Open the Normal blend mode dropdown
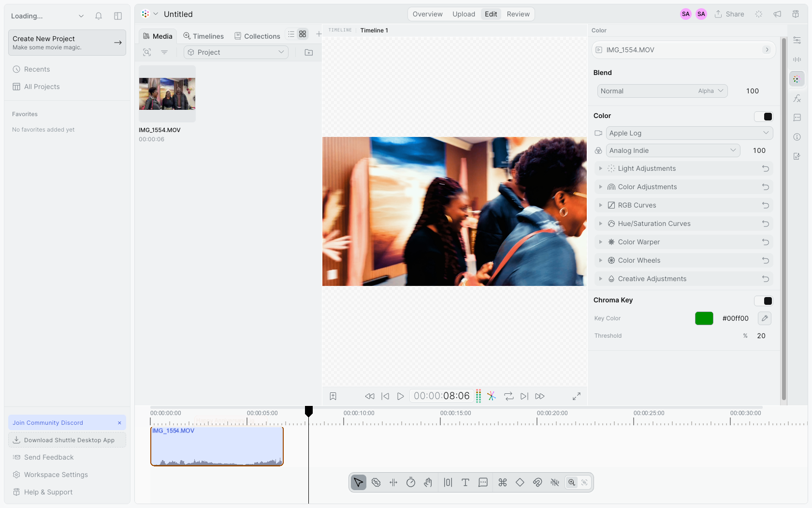This screenshot has width=812, height=508. pos(663,91)
